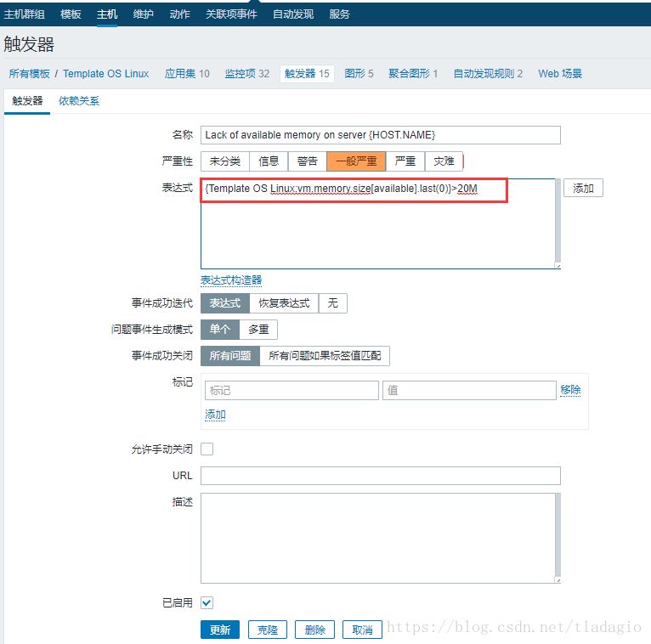Click the 名称 input field

[x=380, y=135]
